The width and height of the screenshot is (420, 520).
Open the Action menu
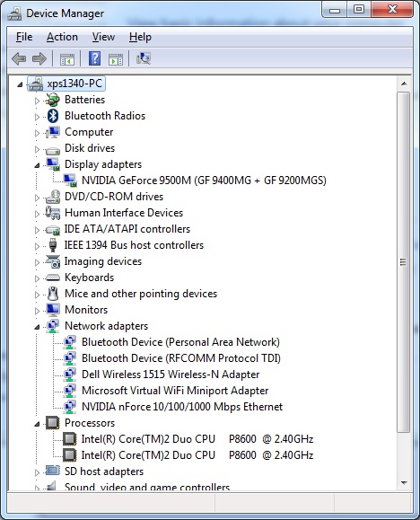coord(62,37)
